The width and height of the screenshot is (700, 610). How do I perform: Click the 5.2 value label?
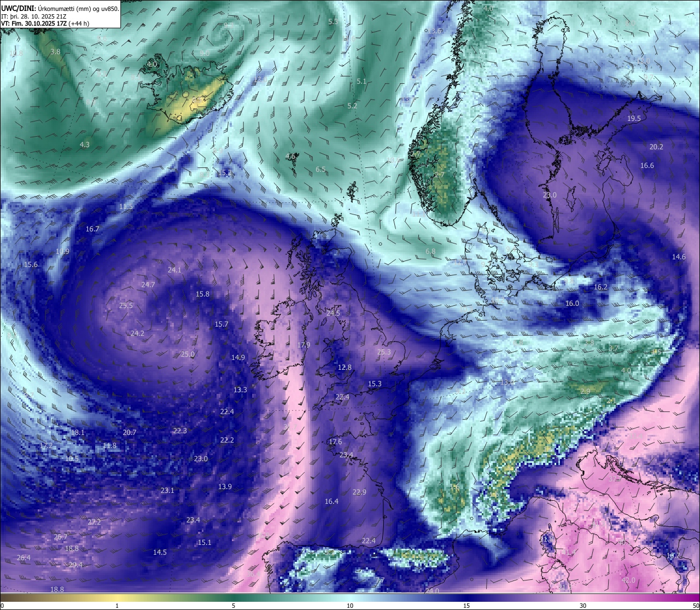(x=352, y=106)
